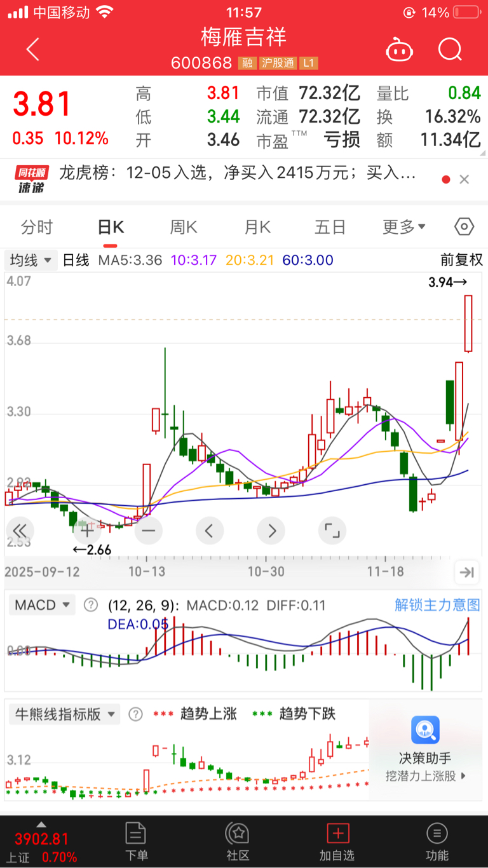Tap the L1 level tag
The height and width of the screenshot is (868, 488).
pos(309,63)
